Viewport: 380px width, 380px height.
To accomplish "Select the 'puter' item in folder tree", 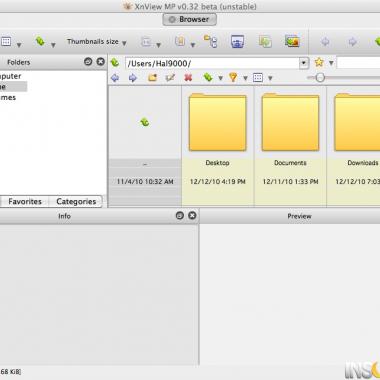I will click(11, 76).
